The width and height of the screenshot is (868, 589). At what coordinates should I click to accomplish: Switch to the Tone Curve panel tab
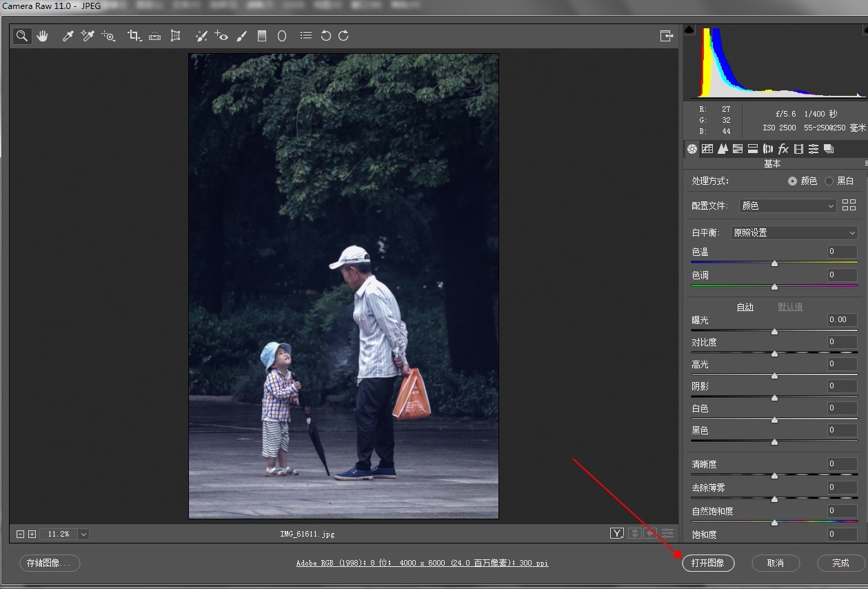coord(707,149)
